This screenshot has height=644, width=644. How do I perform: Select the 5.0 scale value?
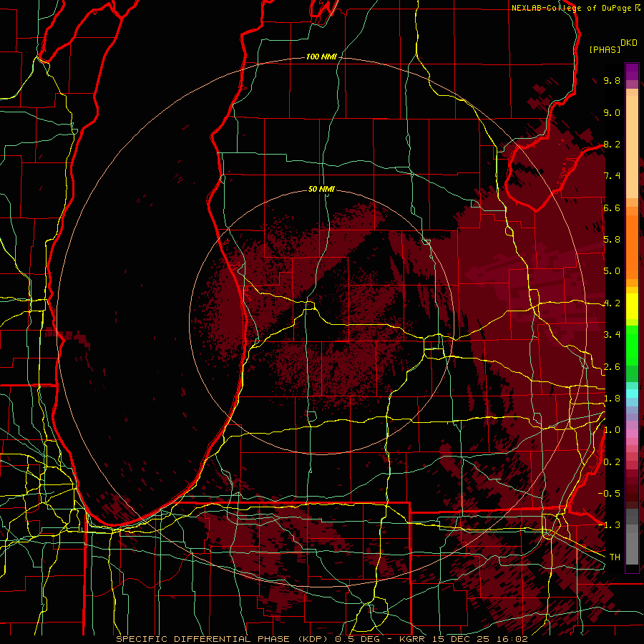612,271
